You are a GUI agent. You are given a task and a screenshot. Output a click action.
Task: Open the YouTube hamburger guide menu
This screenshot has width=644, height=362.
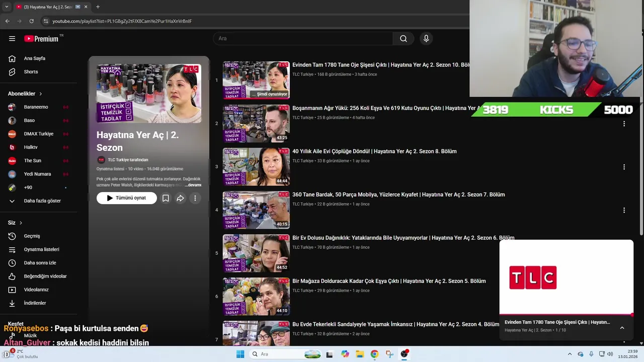tap(12, 38)
